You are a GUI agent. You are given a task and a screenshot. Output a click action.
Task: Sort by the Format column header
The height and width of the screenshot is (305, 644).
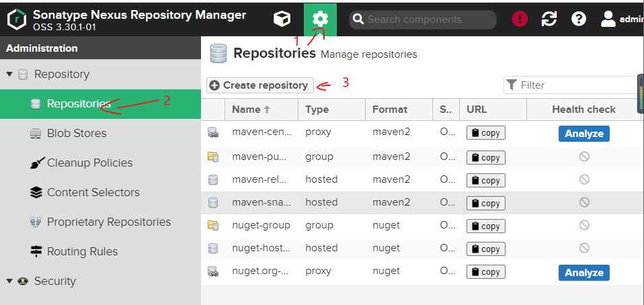pos(399,110)
